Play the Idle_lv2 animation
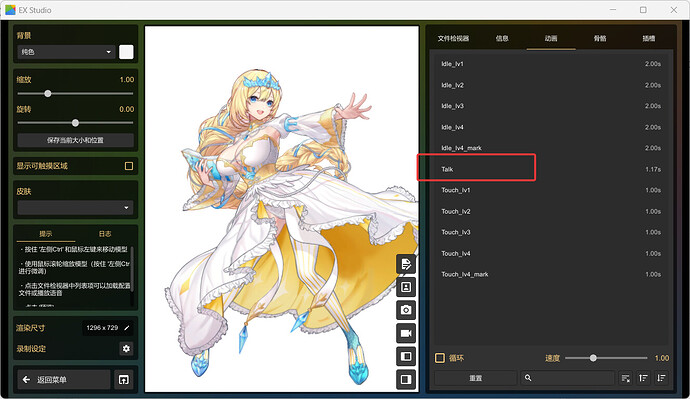Viewport: 690px width, 399px height. 551,85
